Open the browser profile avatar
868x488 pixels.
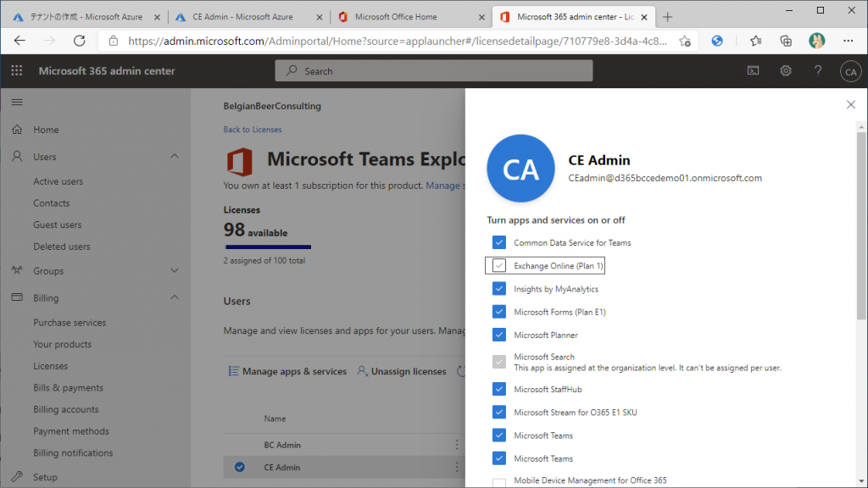(x=816, y=41)
